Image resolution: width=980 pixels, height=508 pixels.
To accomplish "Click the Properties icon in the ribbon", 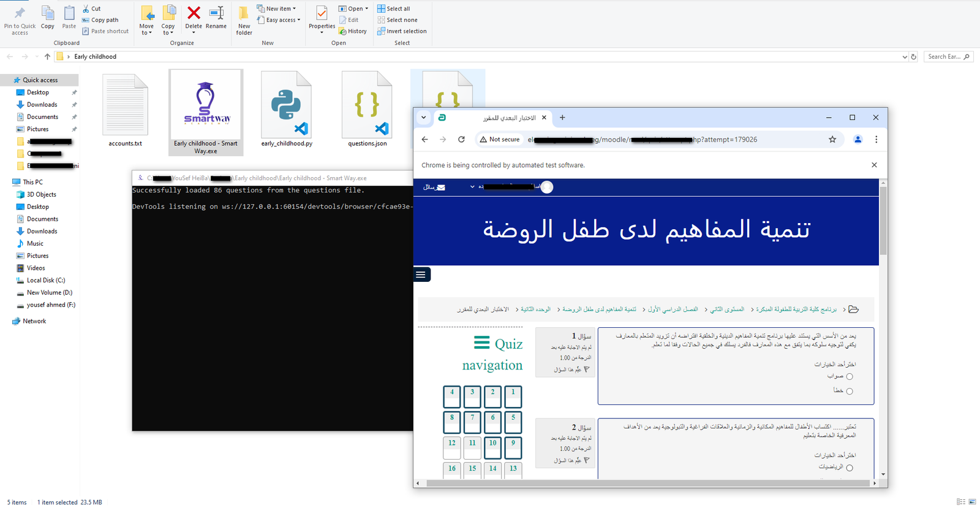I will pos(322,17).
